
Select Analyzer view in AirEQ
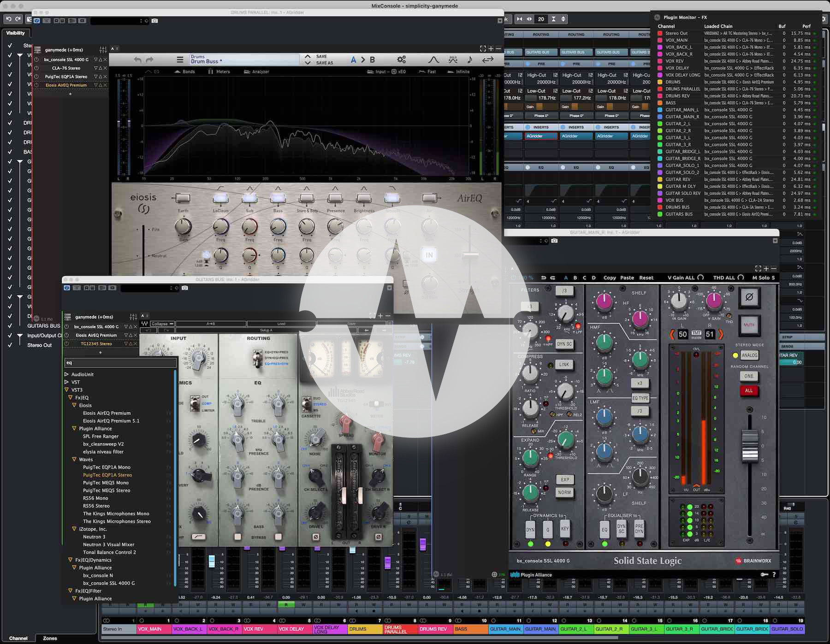(x=256, y=71)
